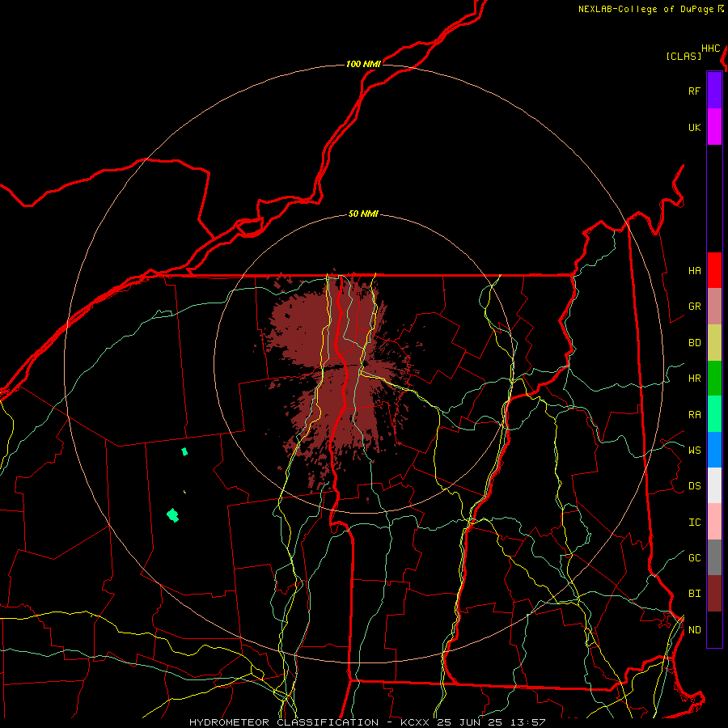Click the DS legend label
Screen dimensions: 728x728
694,486
